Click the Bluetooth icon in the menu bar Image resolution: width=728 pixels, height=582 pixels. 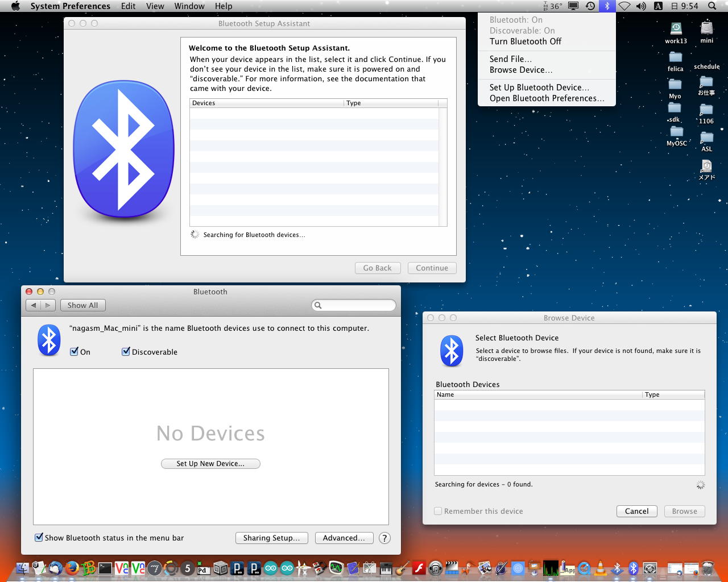(x=607, y=6)
